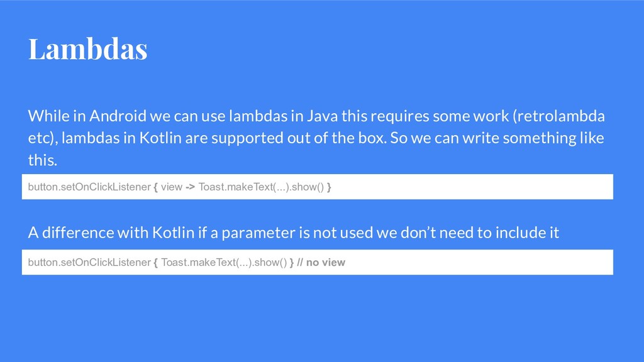Click the 'view' parameter in first snippet
644x362 pixels.
pos(172,187)
